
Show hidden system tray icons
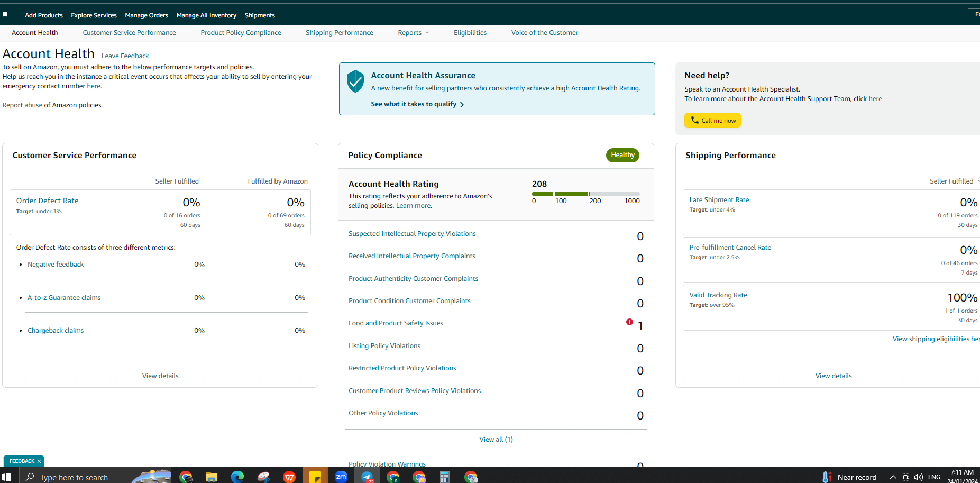coord(893,477)
